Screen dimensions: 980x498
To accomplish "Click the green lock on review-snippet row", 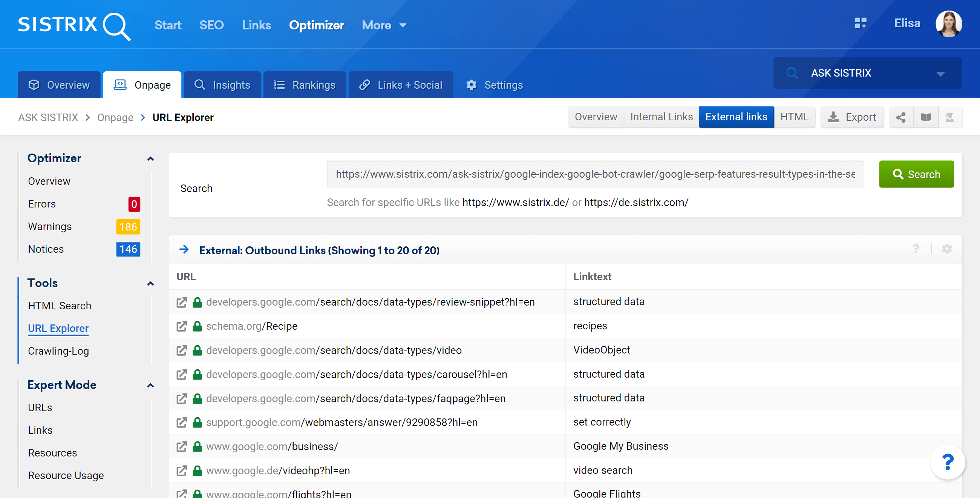I will pos(197,302).
